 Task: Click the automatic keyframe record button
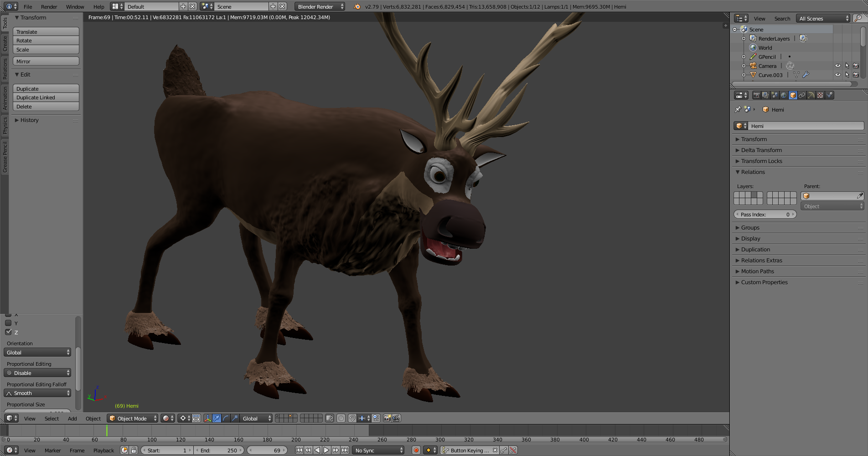click(x=416, y=450)
